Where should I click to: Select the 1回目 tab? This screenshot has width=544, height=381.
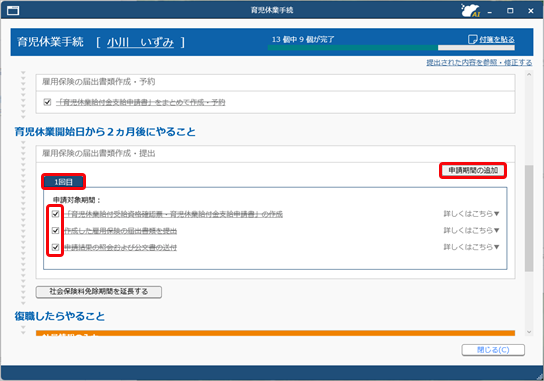coord(63,182)
